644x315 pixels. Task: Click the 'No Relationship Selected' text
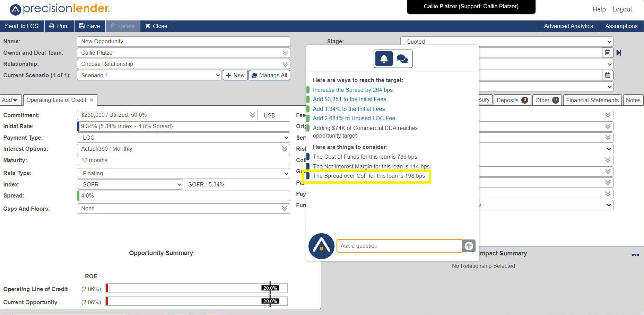(484, 266)
